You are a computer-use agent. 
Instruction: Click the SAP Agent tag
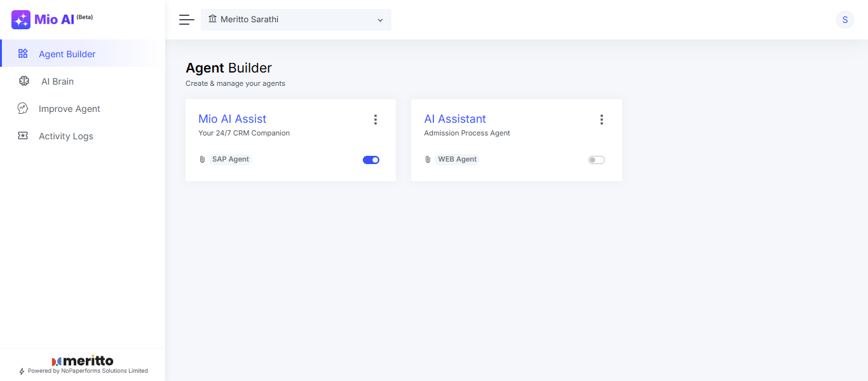click(x=231, y=159)
